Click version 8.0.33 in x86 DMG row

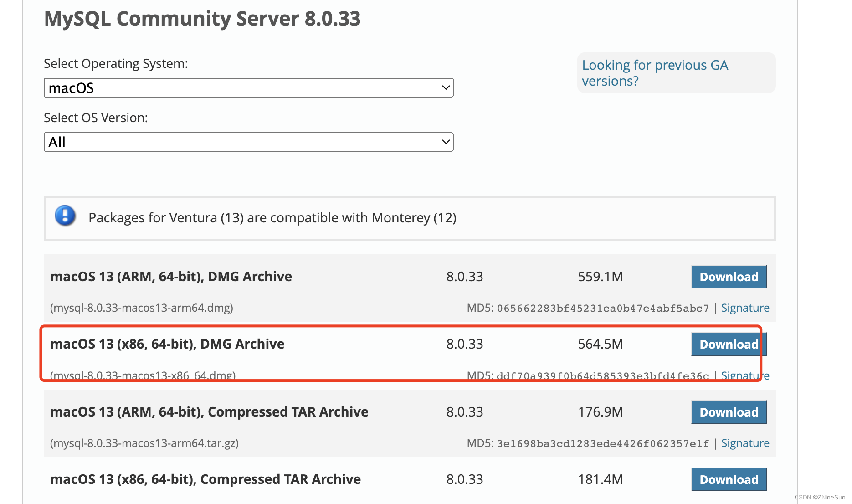point(465,344)
